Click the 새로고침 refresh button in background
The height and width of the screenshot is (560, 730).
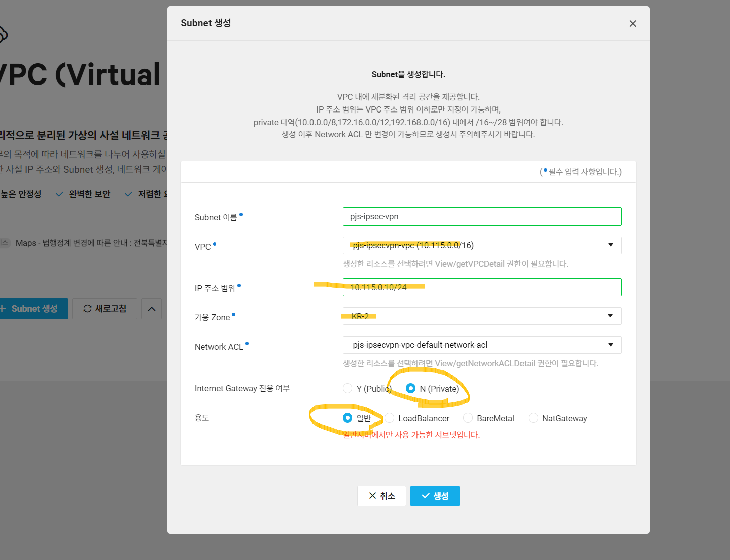tap(105, 309)
